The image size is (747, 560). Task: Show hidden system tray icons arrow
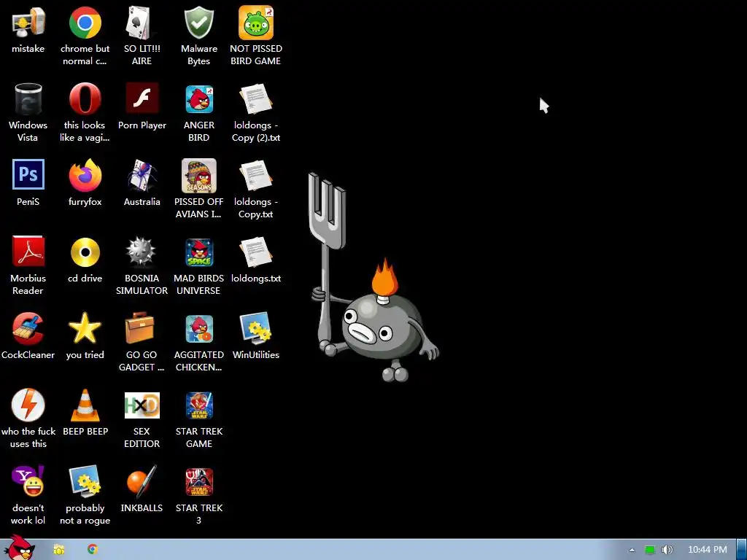(x=632, y=550)
